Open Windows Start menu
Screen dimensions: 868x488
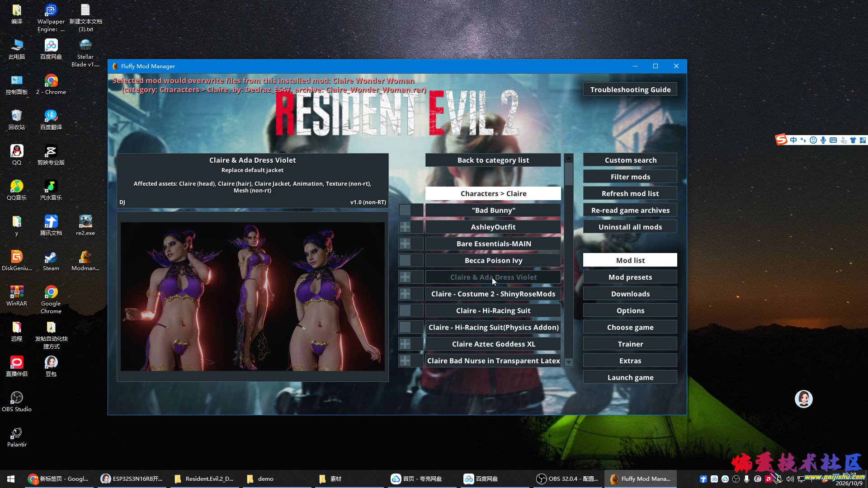pos(11,479)
